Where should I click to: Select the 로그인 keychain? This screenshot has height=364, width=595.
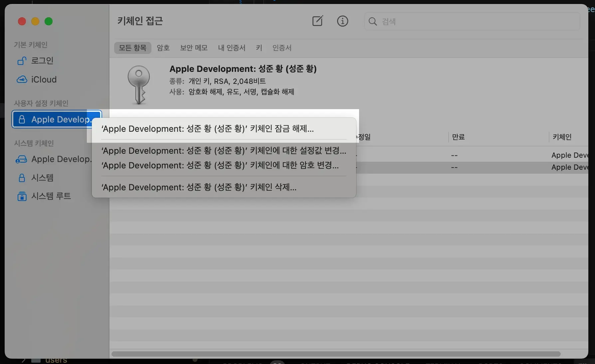coord(57,61)
